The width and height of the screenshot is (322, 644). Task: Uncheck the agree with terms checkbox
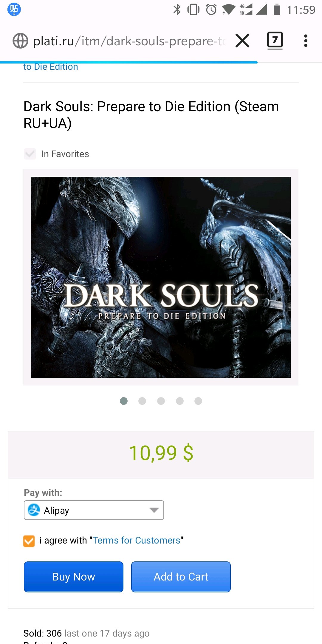29,541
